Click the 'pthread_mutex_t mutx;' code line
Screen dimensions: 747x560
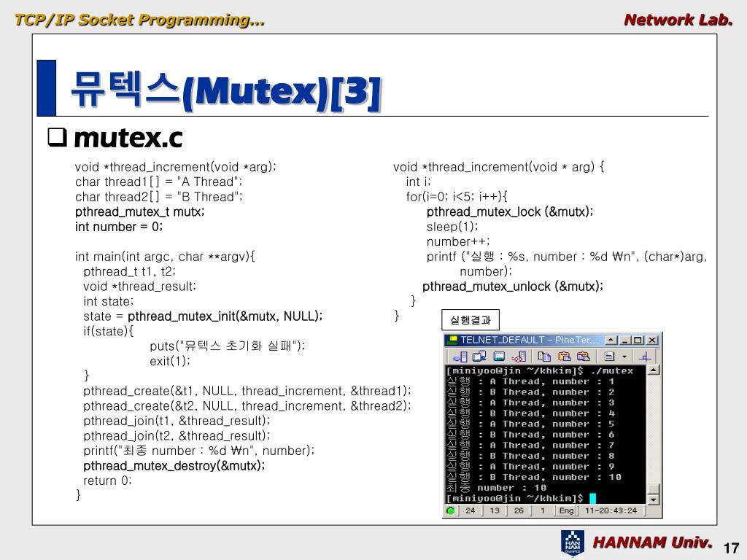coord(140,211)
